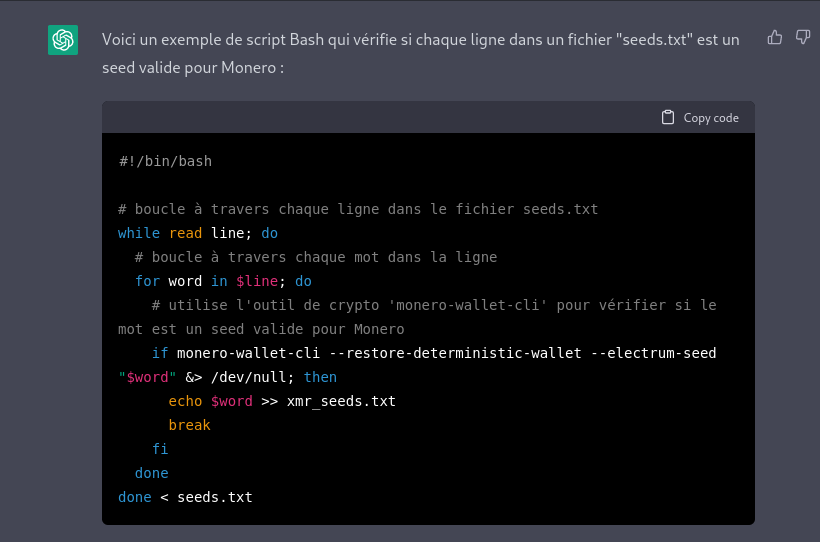Screen dimensions: 820x542
Task: Click the 'echo $word >> xmr_seeds.txt' line
Action: (282, 401)
